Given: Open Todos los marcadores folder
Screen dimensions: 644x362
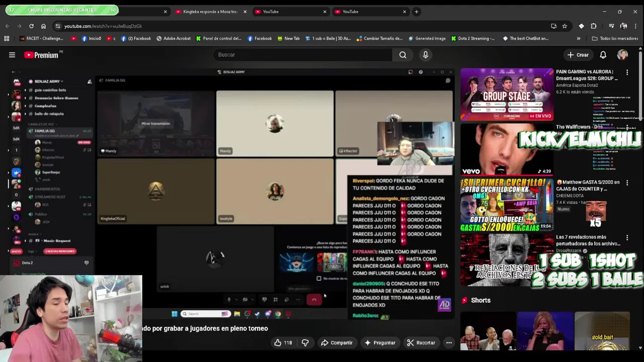Looking at the screenshot, I should coord(615,38).
